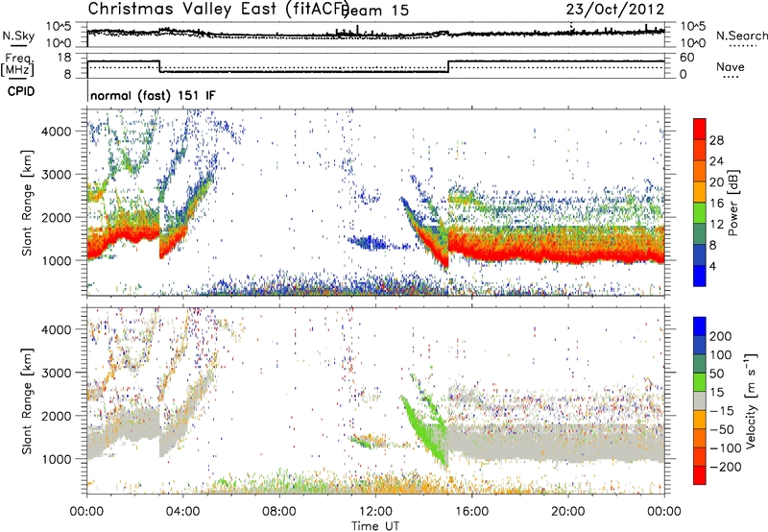Click the green velocity streak near 14:00
Screen dimensions: 768x532
click(423, 429)
